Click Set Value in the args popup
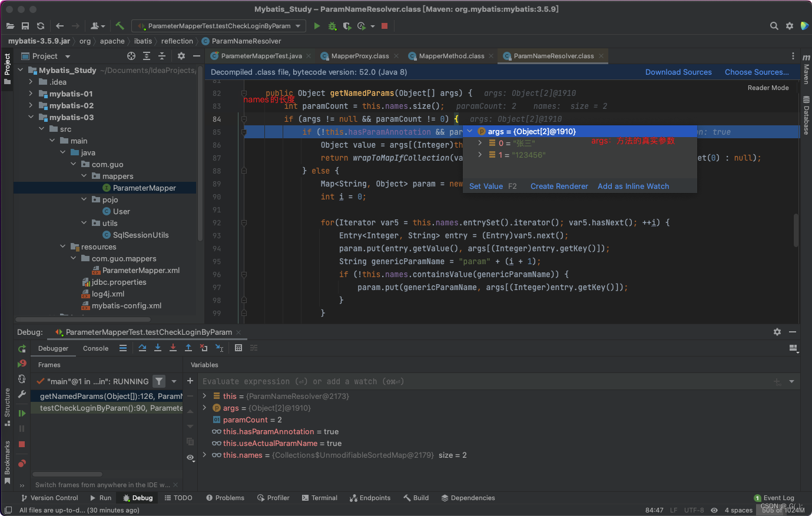This screenshot has width=812, height=516. coord(486,186)
